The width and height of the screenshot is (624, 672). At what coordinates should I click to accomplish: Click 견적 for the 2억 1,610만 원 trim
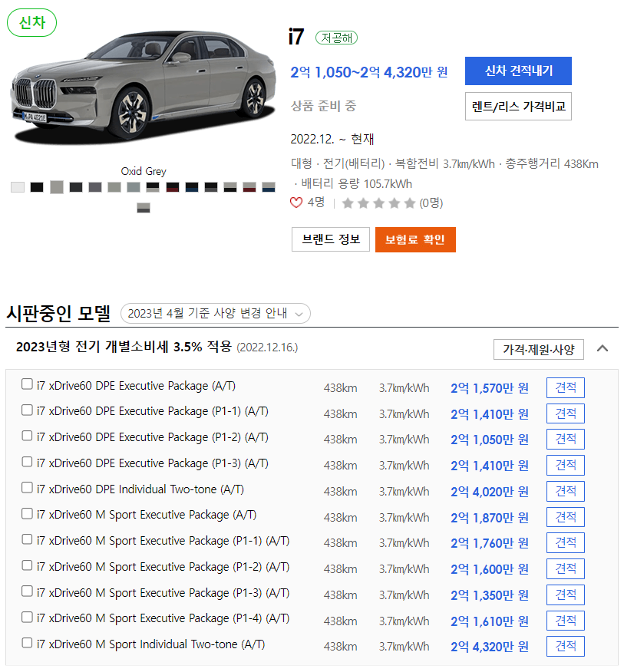(565, 621)
